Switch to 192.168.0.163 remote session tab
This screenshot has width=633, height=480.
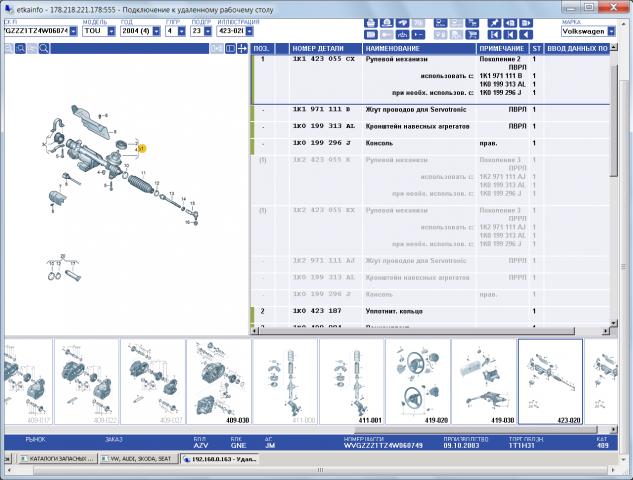(x=220, y=459)
